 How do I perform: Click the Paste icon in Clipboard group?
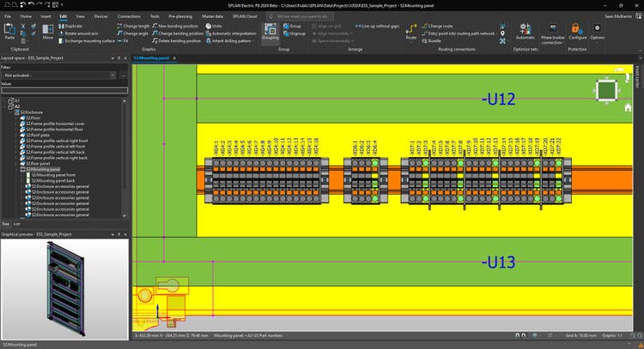pyautogui.click(x=10, y=31)
